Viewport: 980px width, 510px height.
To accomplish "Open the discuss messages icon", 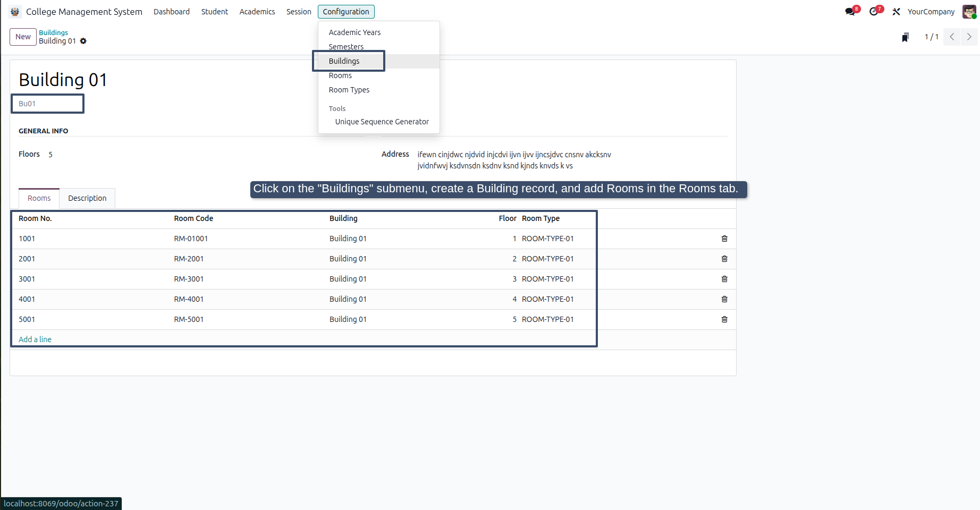I will 850,12.
